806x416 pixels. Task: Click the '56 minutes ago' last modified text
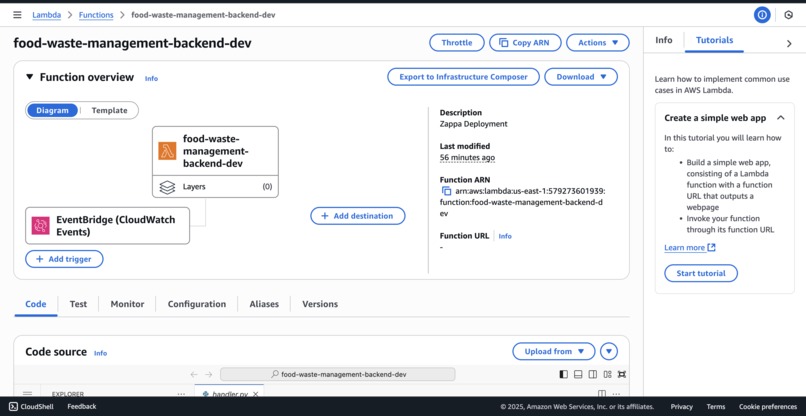click(467, 157)
